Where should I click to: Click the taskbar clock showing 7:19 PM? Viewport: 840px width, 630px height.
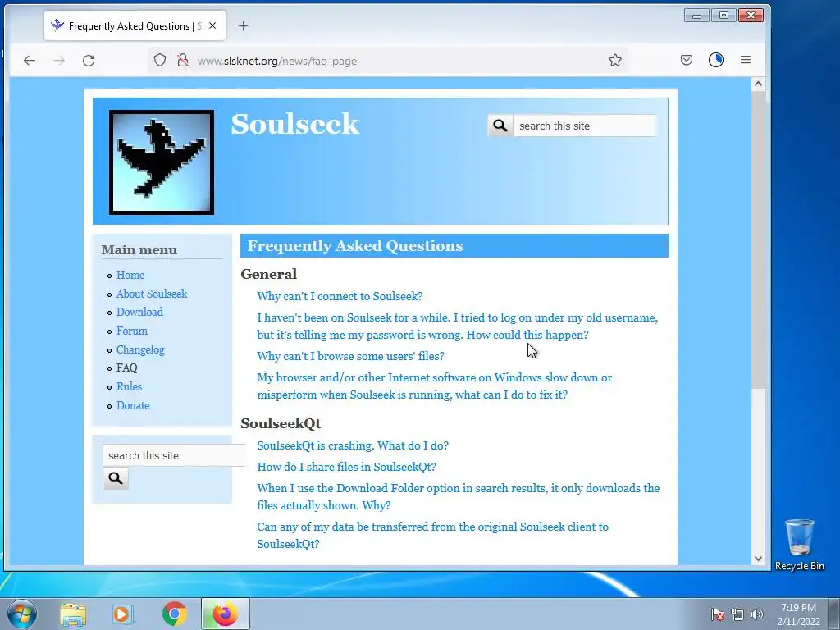[x=798, y=614]
